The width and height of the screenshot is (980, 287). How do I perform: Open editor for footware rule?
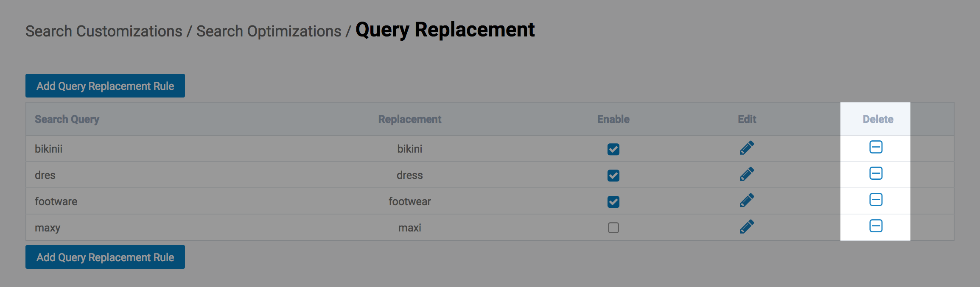pyautogui.click(x=747, y=201)
